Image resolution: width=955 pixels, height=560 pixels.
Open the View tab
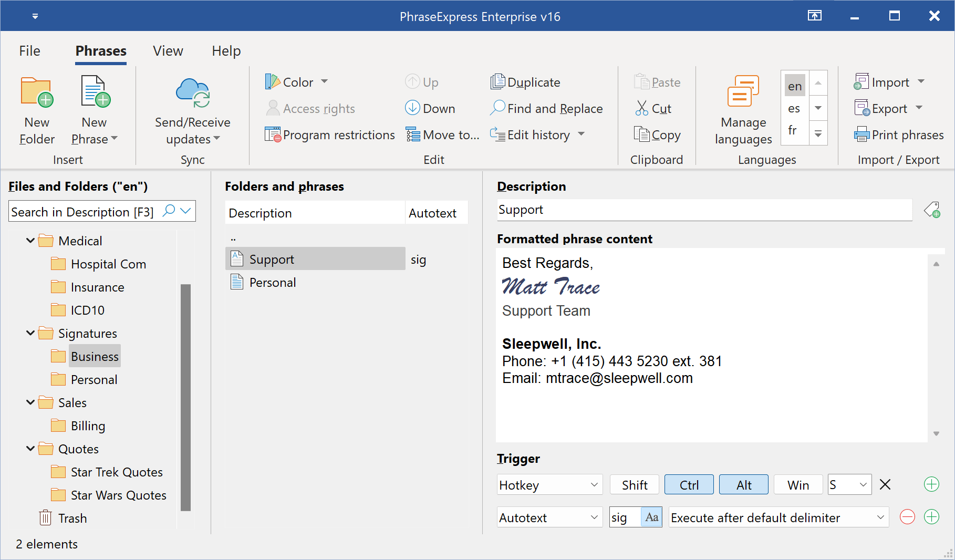(x=168, y=51)
